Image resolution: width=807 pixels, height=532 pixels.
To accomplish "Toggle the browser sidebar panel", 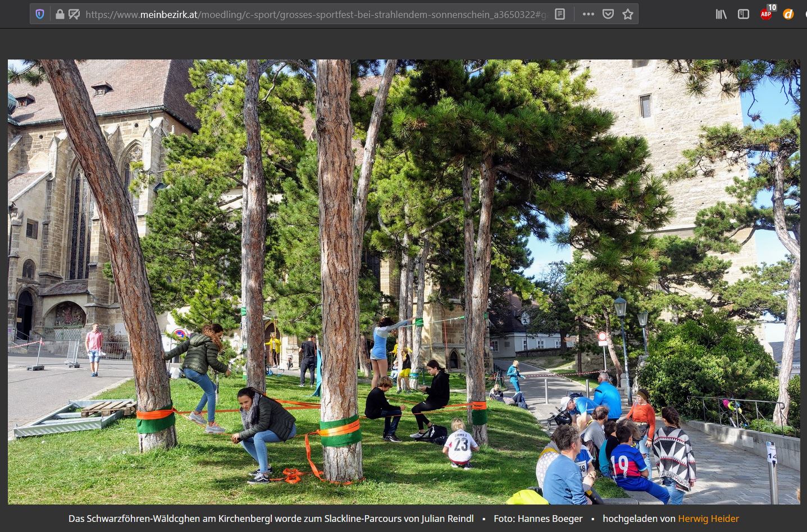I will pyautogui.click(x=743, y=14).
